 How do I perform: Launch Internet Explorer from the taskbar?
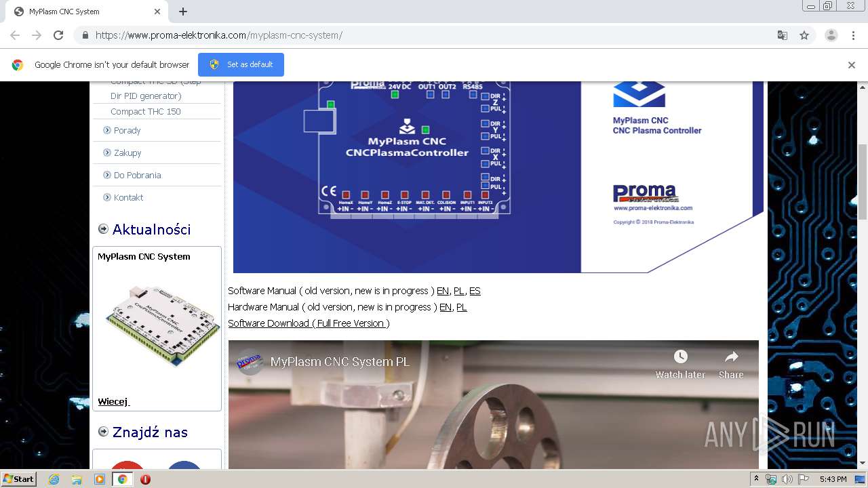click(54, 479)
